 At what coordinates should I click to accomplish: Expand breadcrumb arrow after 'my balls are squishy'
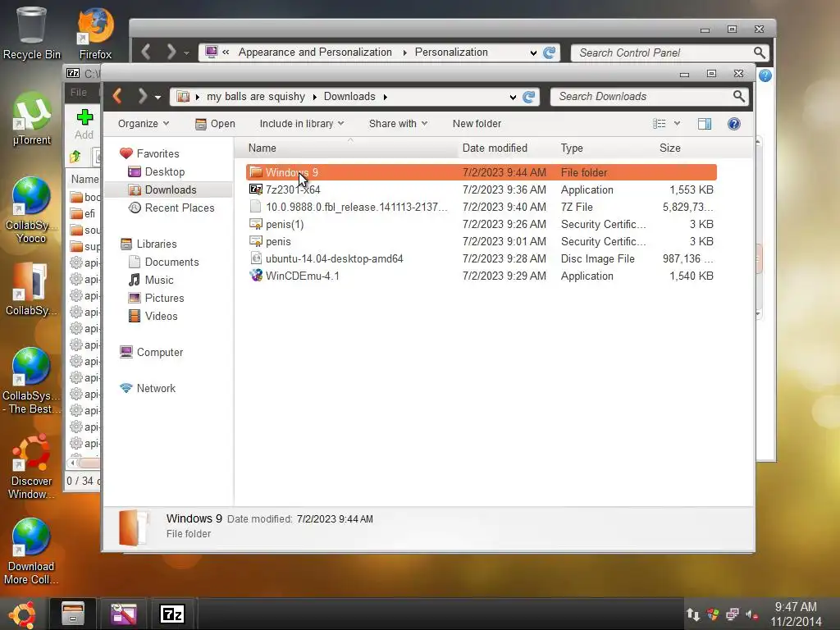(x=314, y=97)
